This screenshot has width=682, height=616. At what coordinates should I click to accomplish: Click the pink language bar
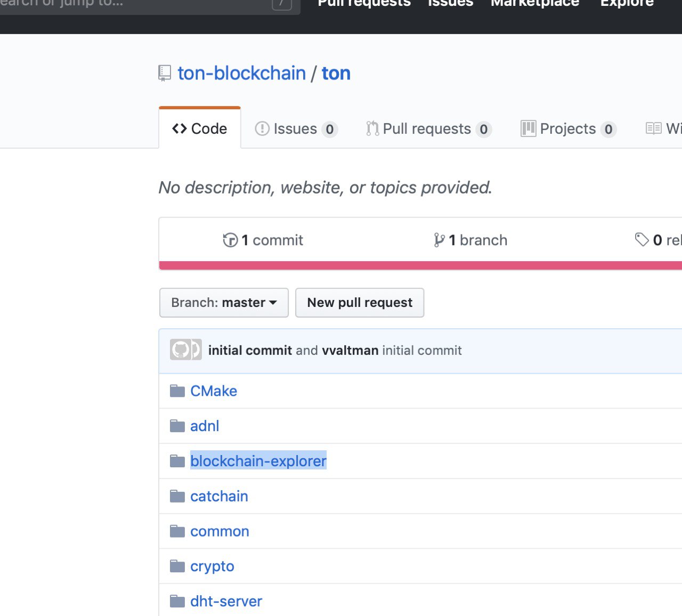coord(420,265)
